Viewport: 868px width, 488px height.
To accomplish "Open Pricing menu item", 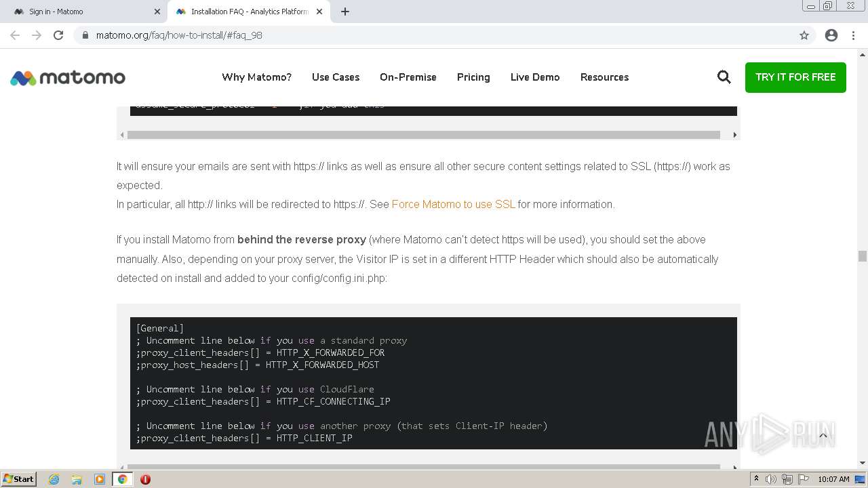I will (473, 77).
